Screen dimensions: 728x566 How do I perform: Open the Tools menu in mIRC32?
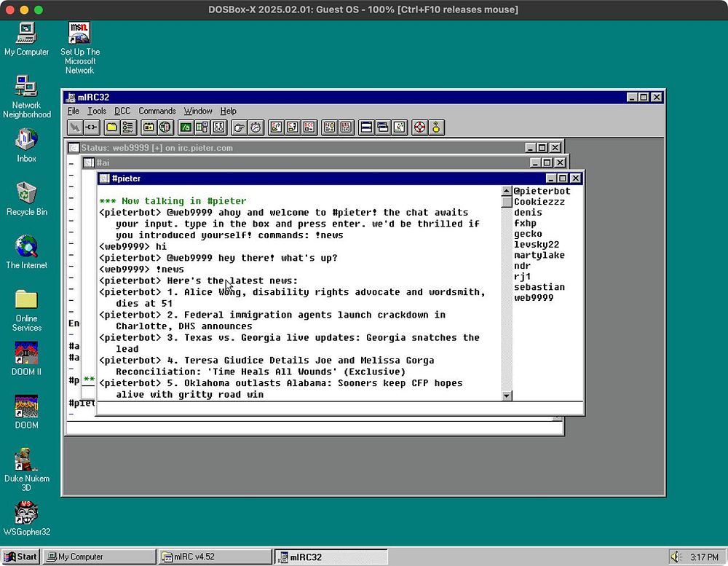(x=97, y=111)
